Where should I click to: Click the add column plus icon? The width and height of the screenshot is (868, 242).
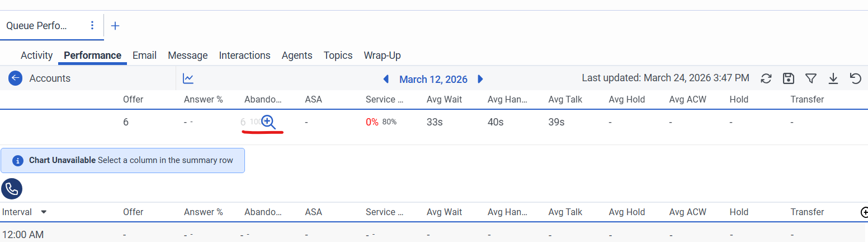coord(864,212)
